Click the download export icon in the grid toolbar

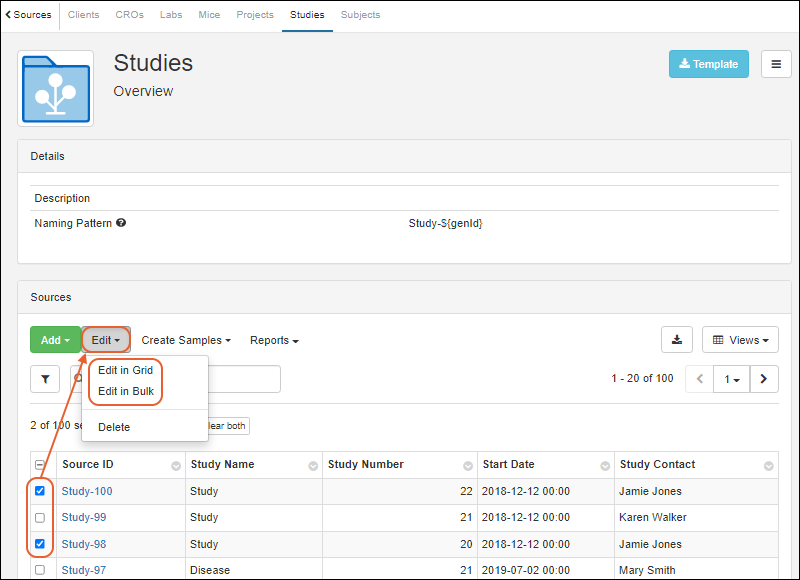(x=677, y=340)
